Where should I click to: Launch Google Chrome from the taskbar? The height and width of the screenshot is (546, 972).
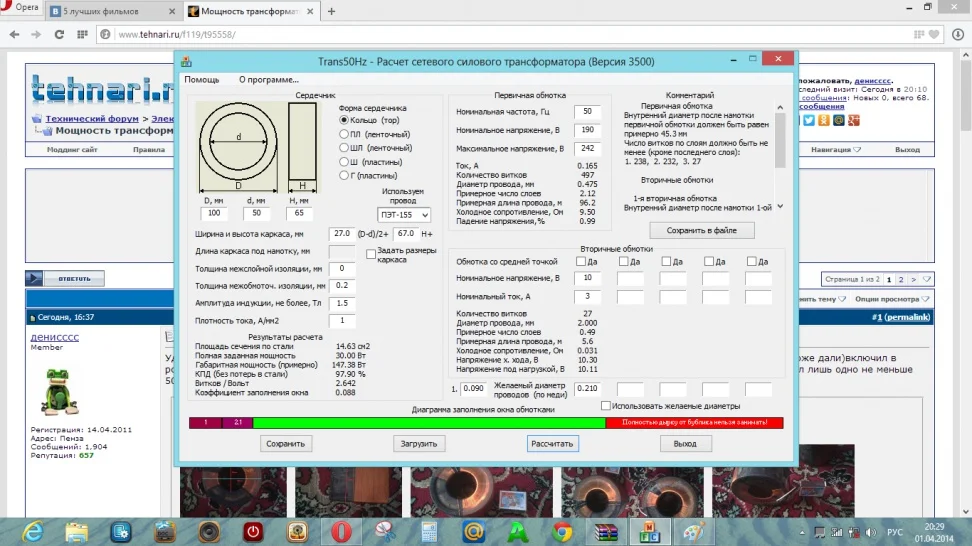[562, 531]
